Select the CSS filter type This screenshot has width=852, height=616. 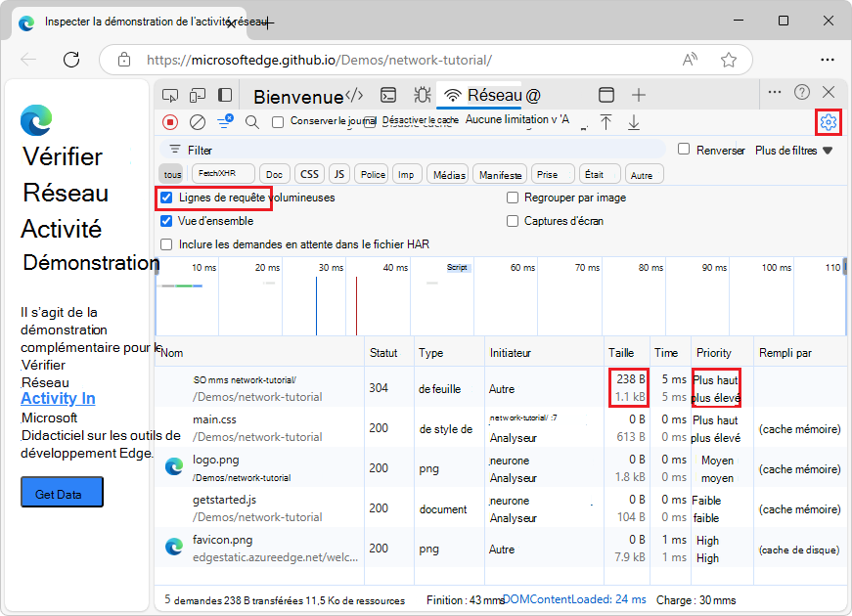[x=309, y=174]
